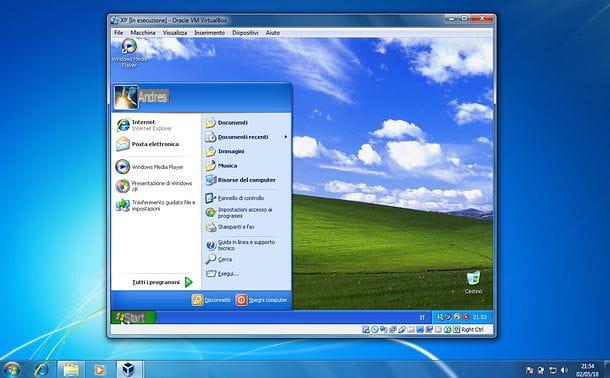The width and height of the screenshot is (610, 378).
Task: Expand Tutti i programmi list
Action: [163, 282]
